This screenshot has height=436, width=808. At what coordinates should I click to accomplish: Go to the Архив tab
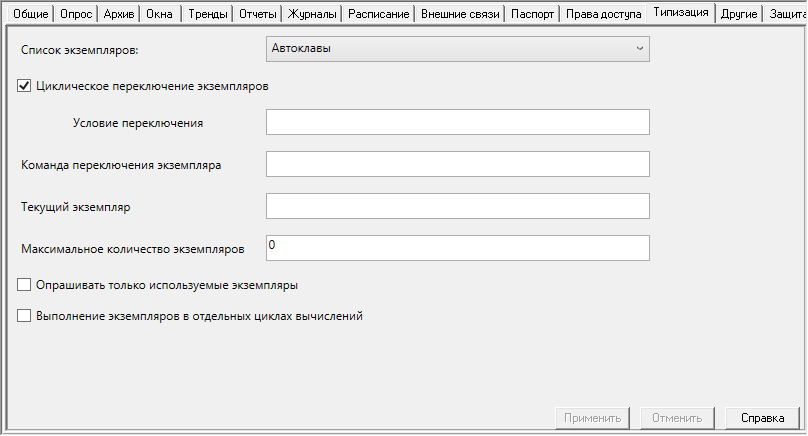(x=119, y=14)
